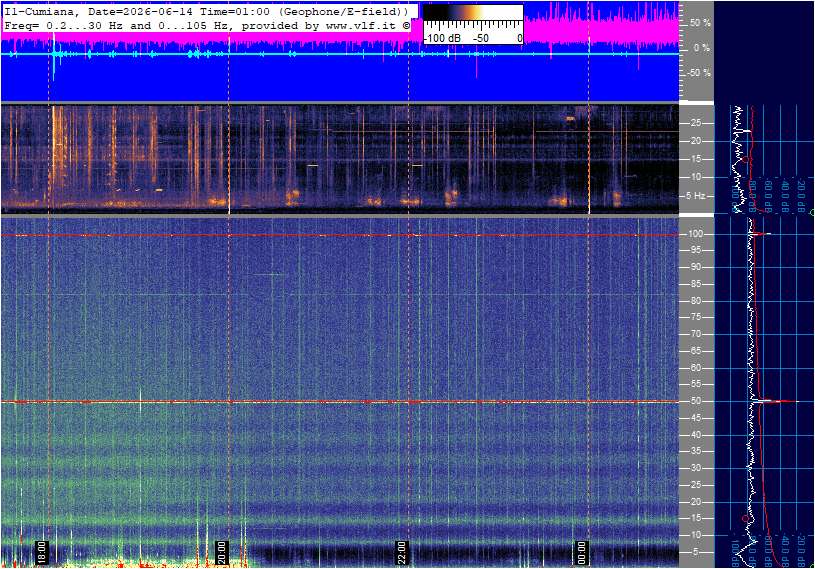Click the 'I1-Cumiana, Date=2026-06-14' title line
Screen dimensions: 815x569
coord(206,11)
